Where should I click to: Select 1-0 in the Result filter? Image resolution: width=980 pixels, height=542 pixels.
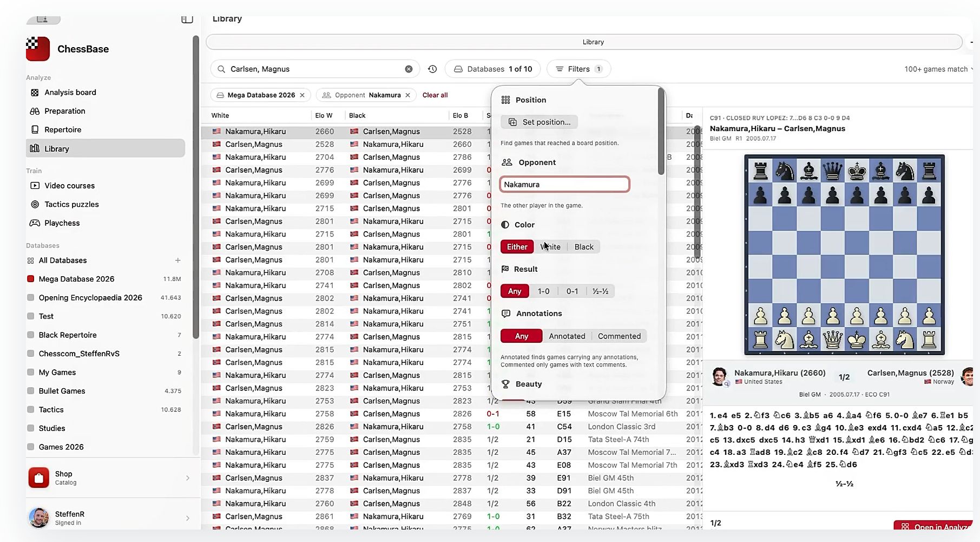[543, 291]
